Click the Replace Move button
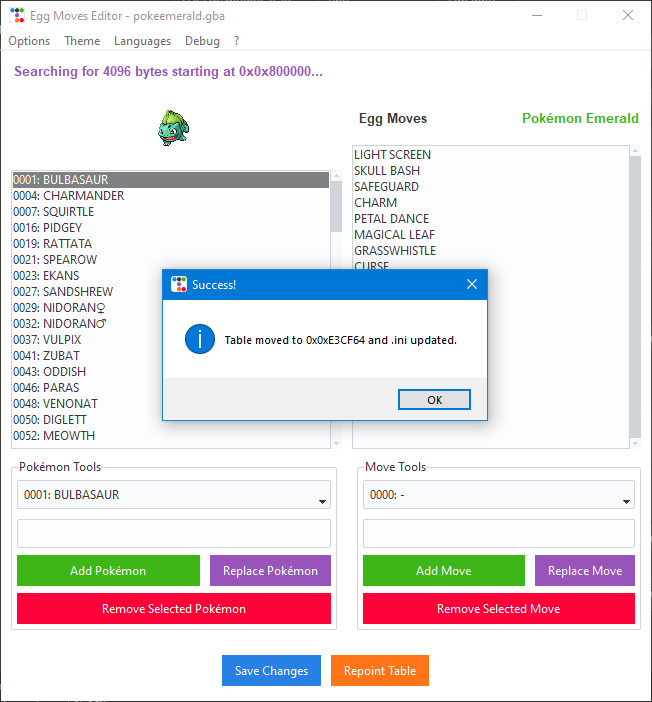 pos(584,571)
